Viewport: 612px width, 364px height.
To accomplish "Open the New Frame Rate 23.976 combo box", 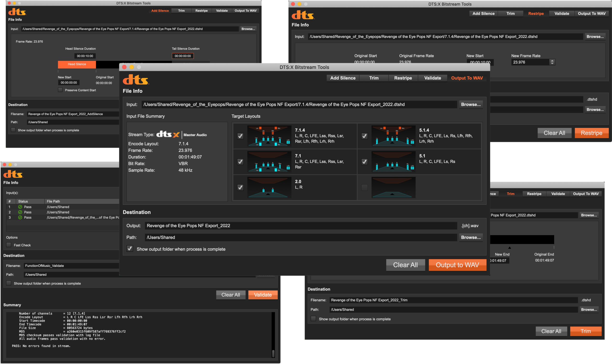I will (x=530, y=62).
